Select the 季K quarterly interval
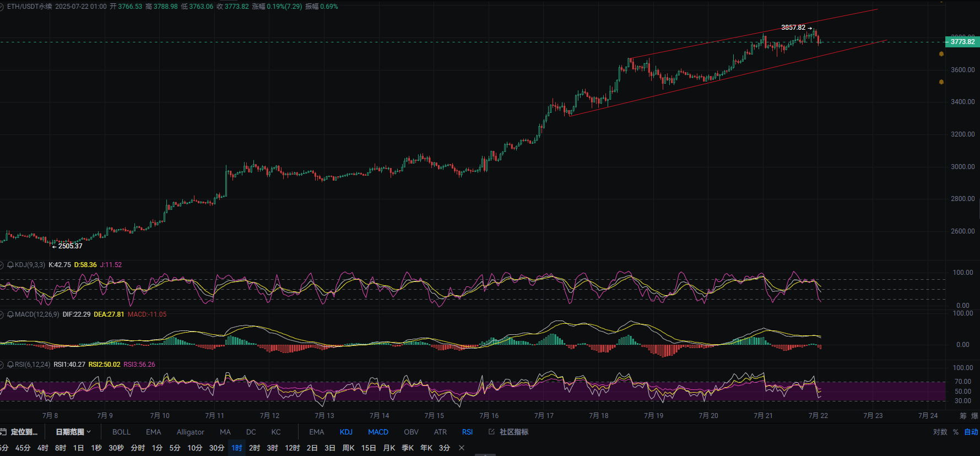This screenshot has width=980, height=456. pos(408,448)
